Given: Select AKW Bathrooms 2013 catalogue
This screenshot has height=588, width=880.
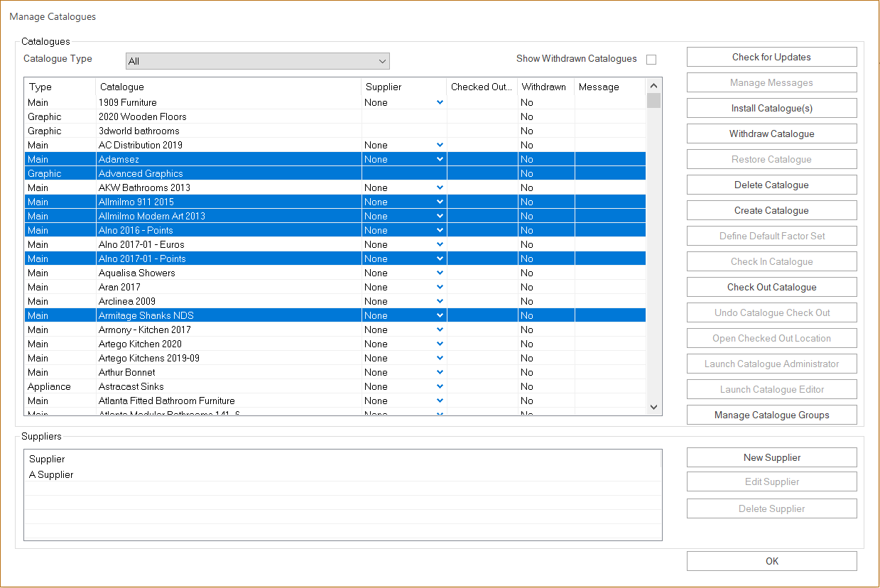Looking at the screenshot, I should point(335,187).
